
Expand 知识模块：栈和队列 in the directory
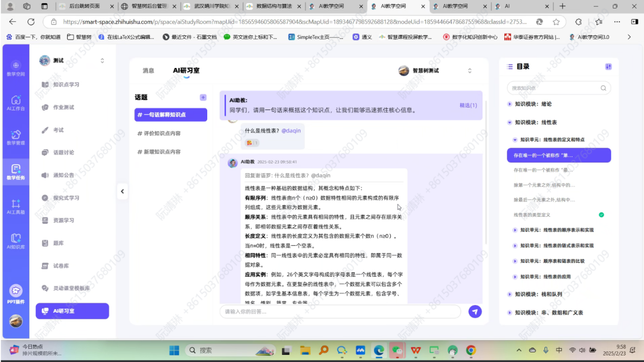point(509,294)
